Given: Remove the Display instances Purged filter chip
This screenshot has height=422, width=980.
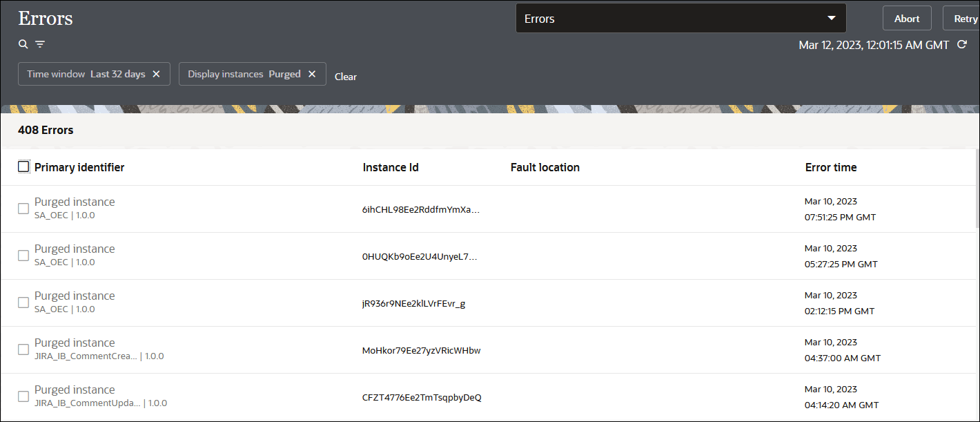Looking at the screenshot, I should (x=311, y=73).
